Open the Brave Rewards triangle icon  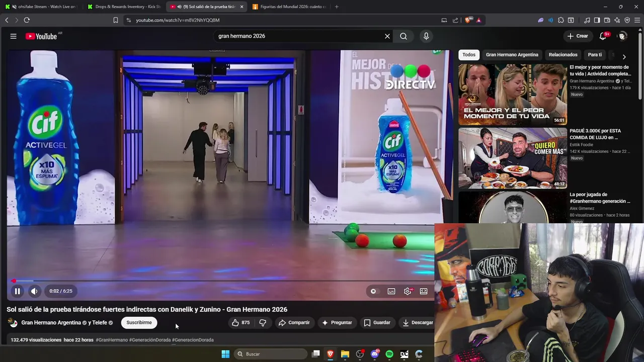click(478, 20)
